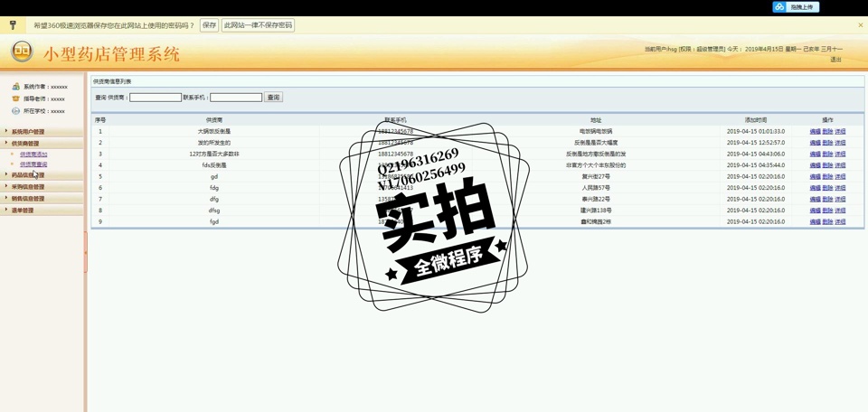The height and width of the screenshot is (412, 868).
Task: Expand 销售信息管理 menu section
Action: tap(27, 199)
